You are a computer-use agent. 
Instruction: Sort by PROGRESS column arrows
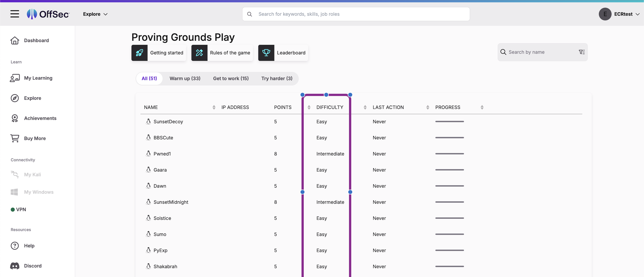coord(482,107)
